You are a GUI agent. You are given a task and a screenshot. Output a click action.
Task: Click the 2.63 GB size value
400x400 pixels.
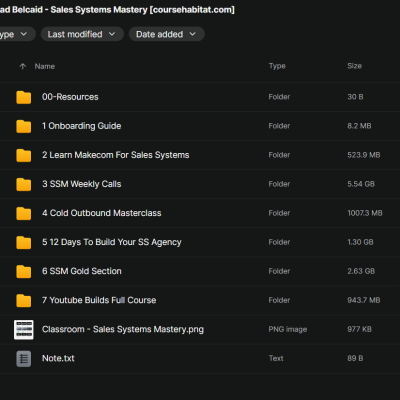tap(361, 271)
